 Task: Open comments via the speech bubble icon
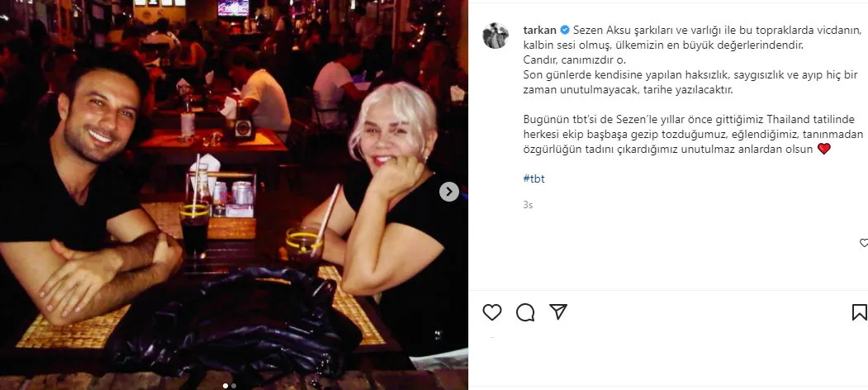524,312
